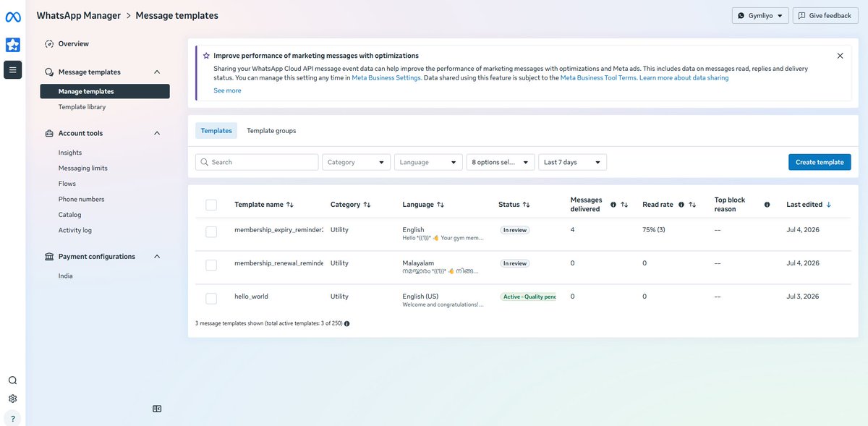Open the hello_world template name
The width and height of the screenshot is (868, 426).
click(251, 297)
